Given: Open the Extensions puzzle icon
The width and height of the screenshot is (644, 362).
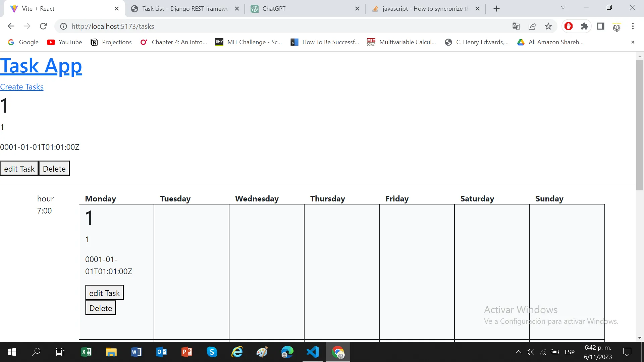Looking at the screenshot, I should point(585,26).
